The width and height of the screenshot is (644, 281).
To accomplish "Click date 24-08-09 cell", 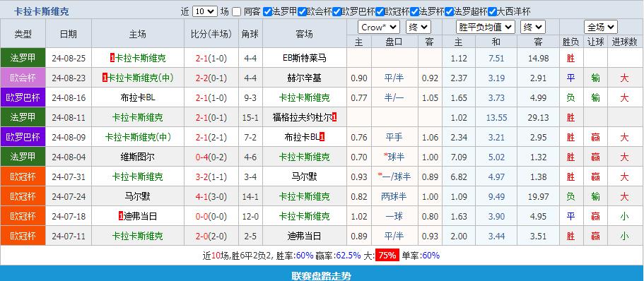I will click(69, 137).
